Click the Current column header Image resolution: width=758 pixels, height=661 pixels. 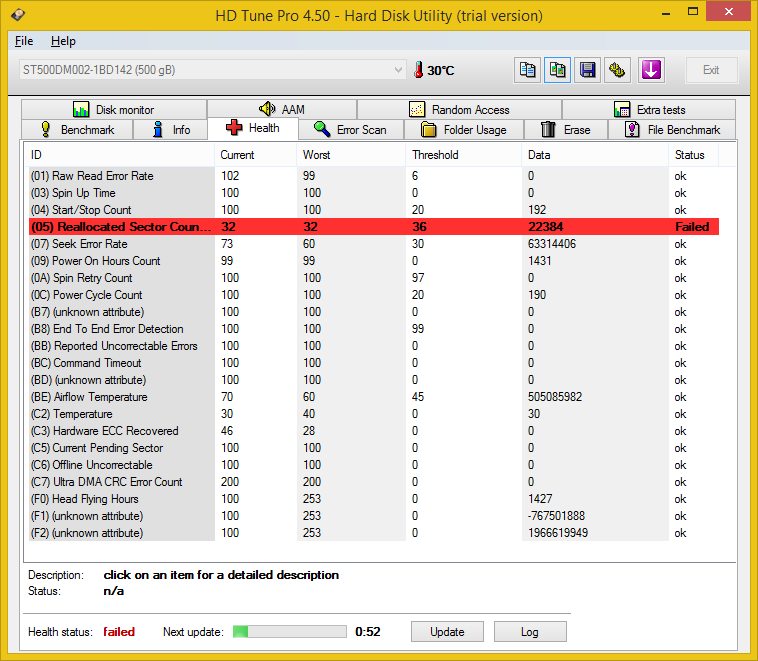[256, 155]
